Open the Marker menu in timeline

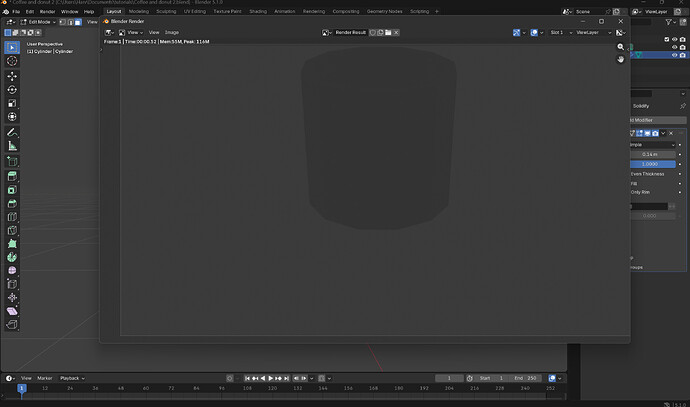click(x=44, y=378)
